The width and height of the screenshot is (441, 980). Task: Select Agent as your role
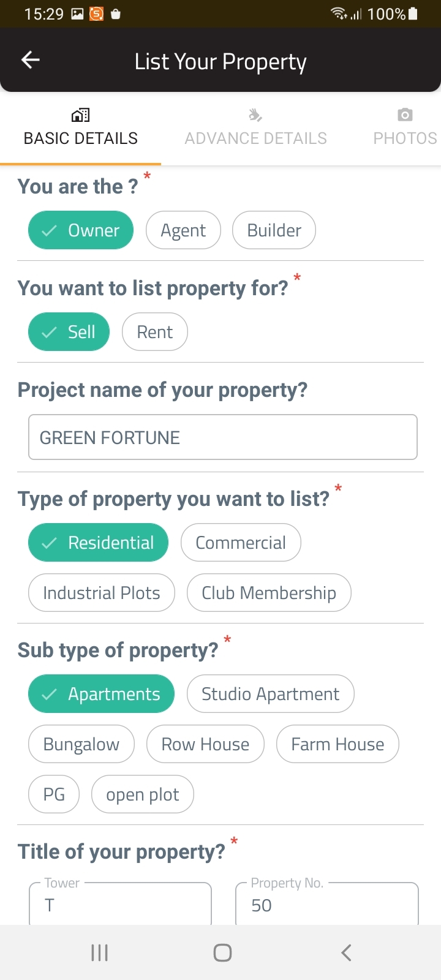pyautogui.click(x=183, y=230)
